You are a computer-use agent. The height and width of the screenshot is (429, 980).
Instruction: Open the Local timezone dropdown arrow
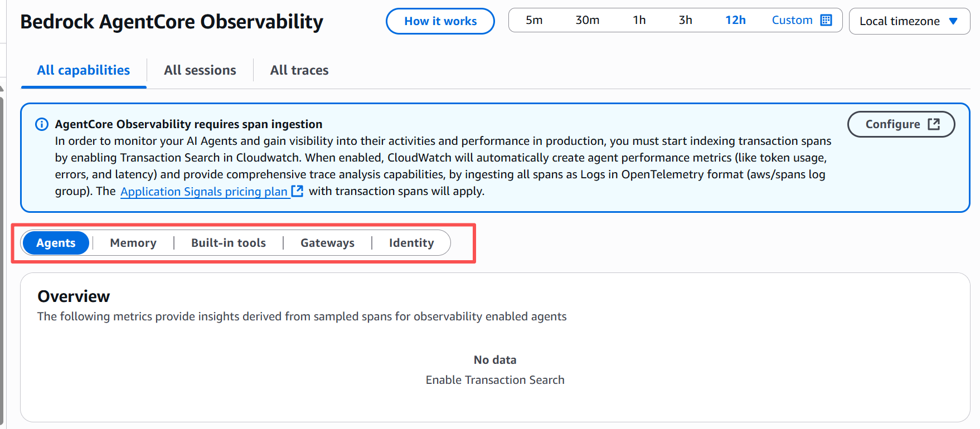(953, 21)
